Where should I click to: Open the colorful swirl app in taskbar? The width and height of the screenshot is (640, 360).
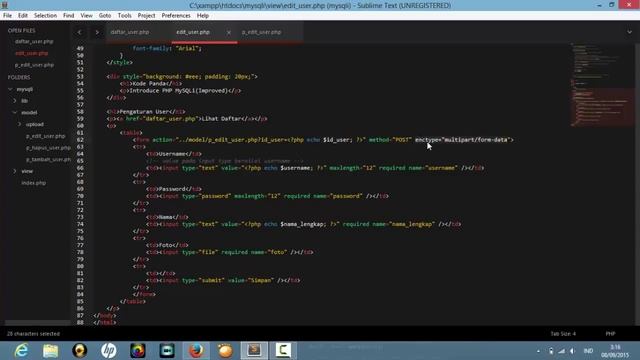click(138, 351)
